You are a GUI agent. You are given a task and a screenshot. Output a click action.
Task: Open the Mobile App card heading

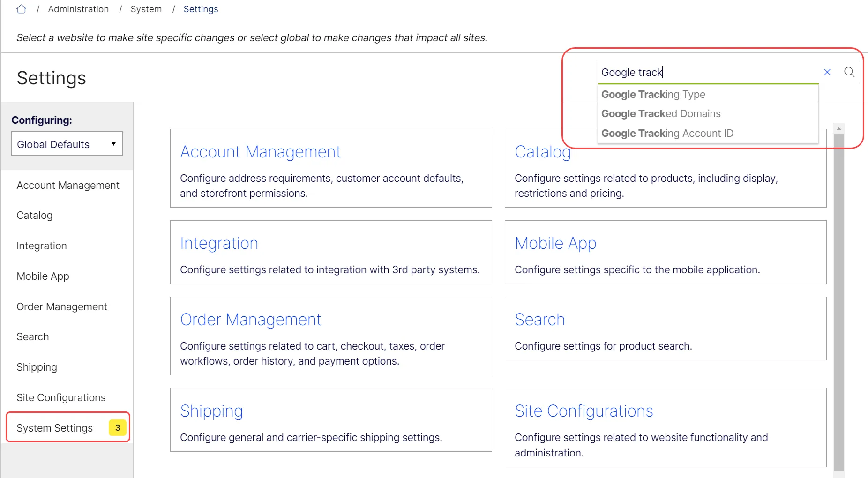pyautogui.click(x=555, y=243)
